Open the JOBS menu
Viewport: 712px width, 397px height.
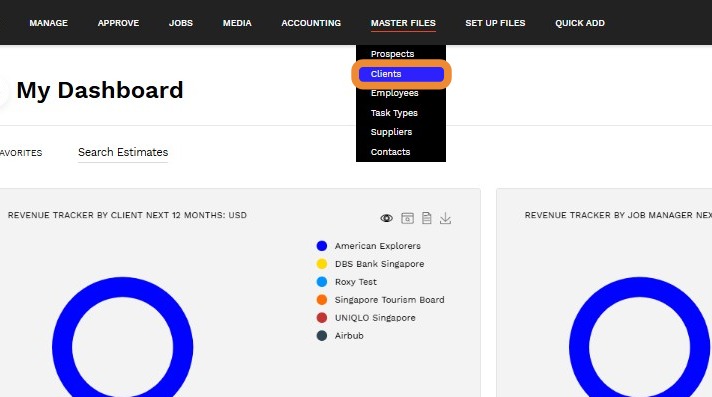click(181, 23)
